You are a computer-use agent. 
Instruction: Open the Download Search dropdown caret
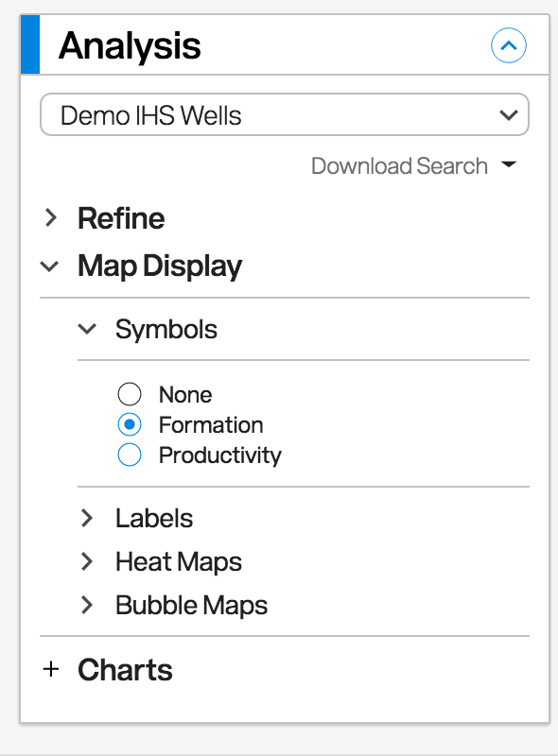tap(509, 164)
